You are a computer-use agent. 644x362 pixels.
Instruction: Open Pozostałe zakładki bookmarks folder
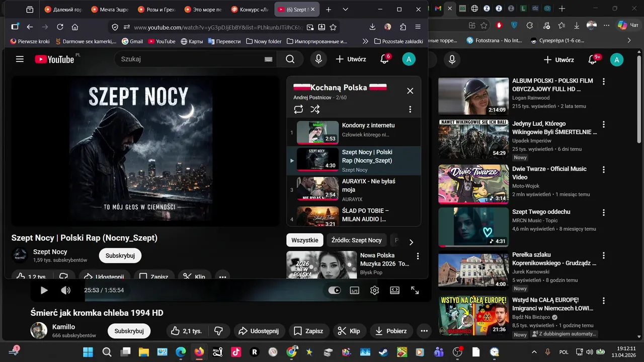pos(398,41)
